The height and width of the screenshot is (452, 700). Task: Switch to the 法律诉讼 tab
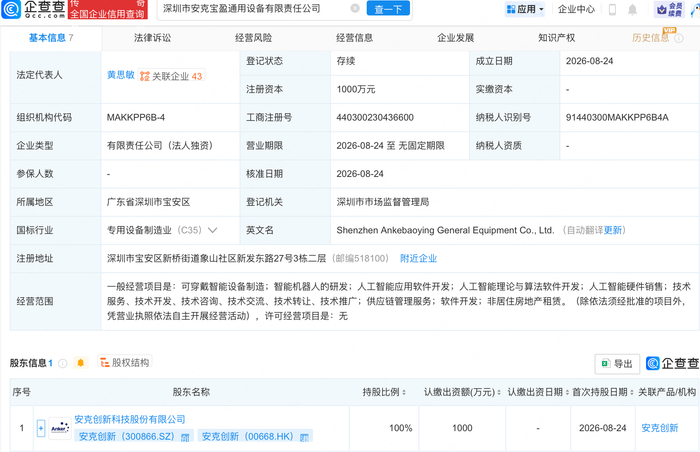[x=152, y=38]
